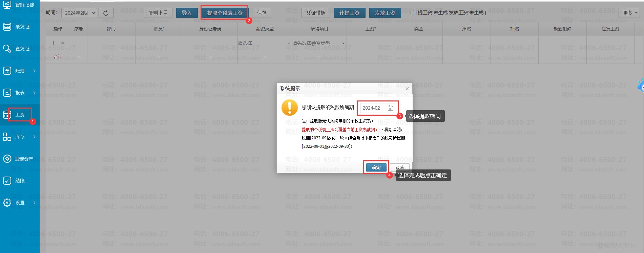The image size is (644, 253).
Task: Open the 期间 2024年2期 dropdown
Action: click(x=79, y=13)
